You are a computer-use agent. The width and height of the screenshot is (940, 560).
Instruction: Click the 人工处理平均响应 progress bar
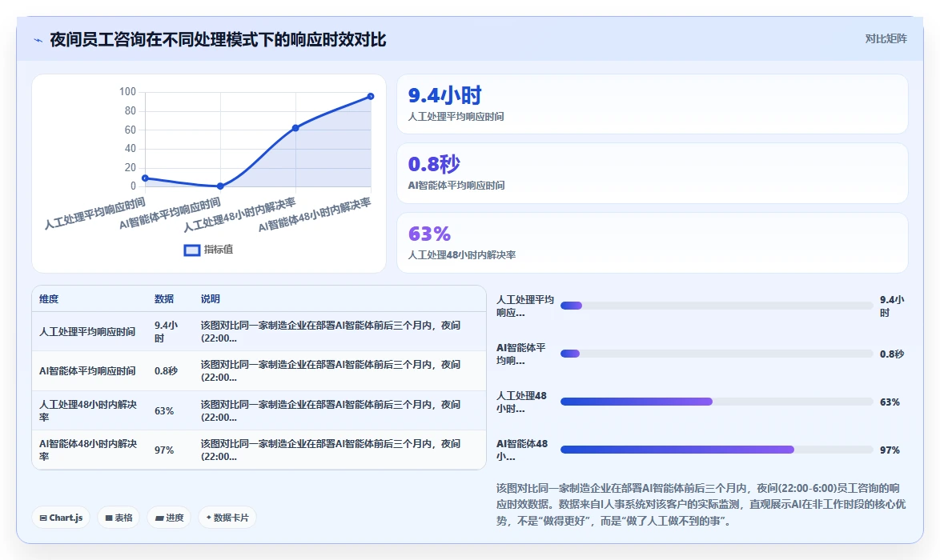tap(717, 306)
